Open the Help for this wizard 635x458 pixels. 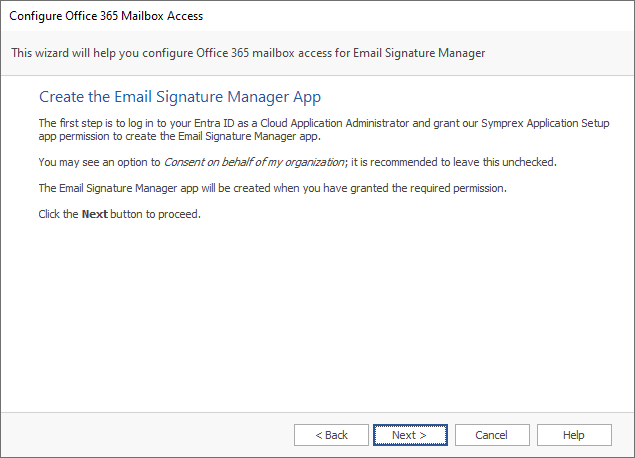pyautogui.click(x=574, y=435)
